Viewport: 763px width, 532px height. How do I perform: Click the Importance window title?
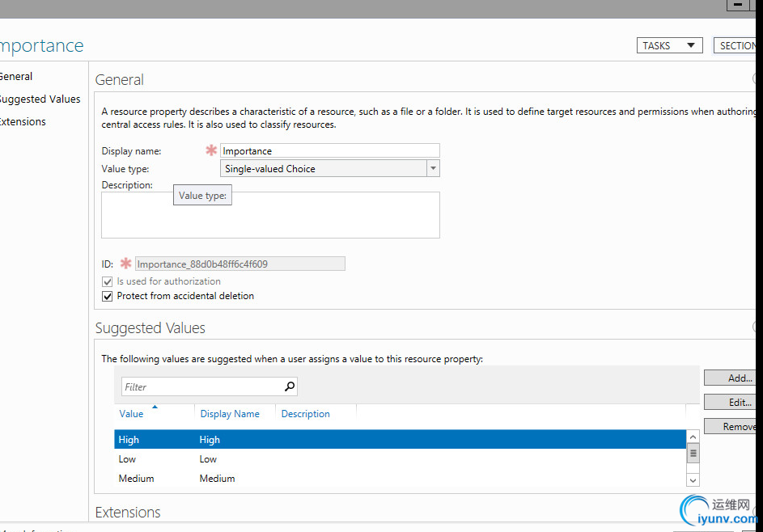click(42, 46)
